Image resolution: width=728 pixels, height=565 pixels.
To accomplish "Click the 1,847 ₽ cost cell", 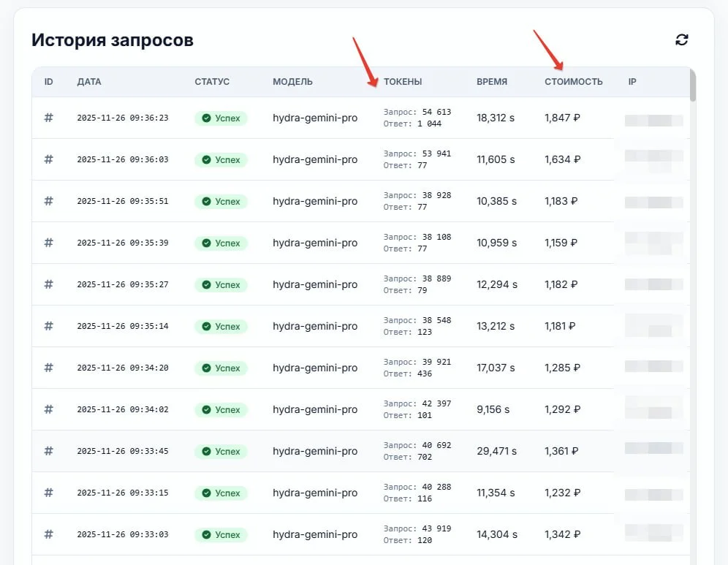I will [x=562, y=118].
